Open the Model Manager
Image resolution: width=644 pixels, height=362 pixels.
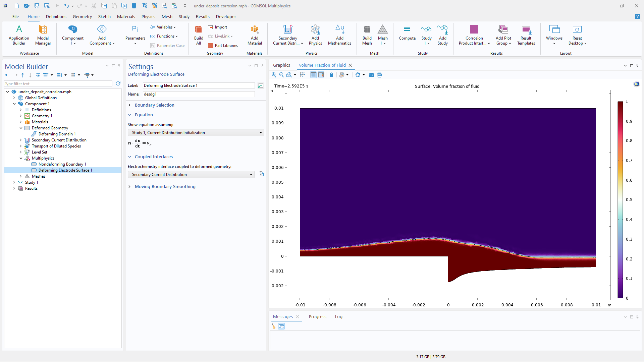click(x=43, y=35)
